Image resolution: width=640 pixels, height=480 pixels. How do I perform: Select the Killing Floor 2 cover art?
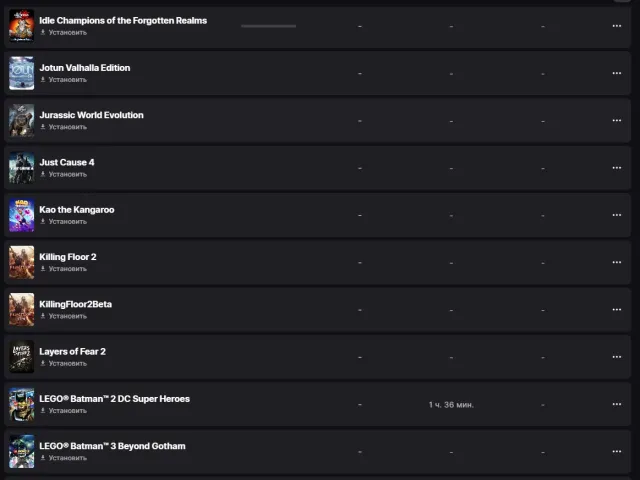point(22,262)
